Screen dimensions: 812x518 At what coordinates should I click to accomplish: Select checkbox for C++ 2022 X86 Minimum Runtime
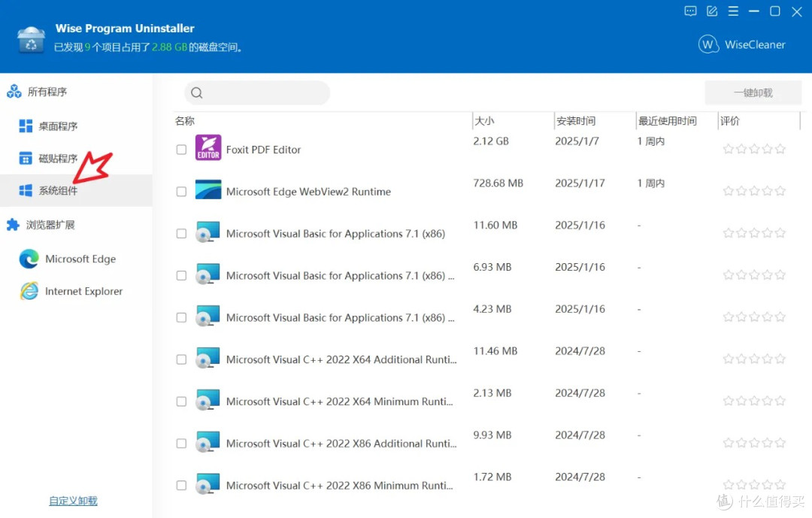coord(181,486)
